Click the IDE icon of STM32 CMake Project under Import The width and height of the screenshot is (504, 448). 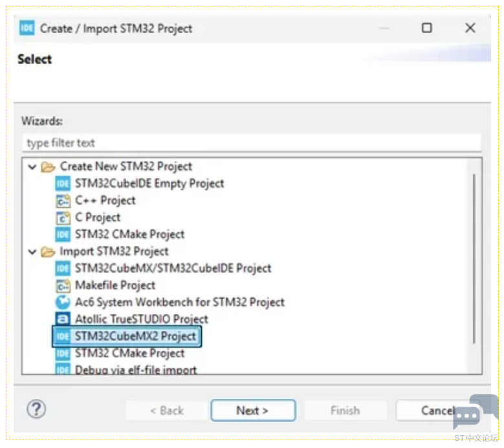click(63, 353)
